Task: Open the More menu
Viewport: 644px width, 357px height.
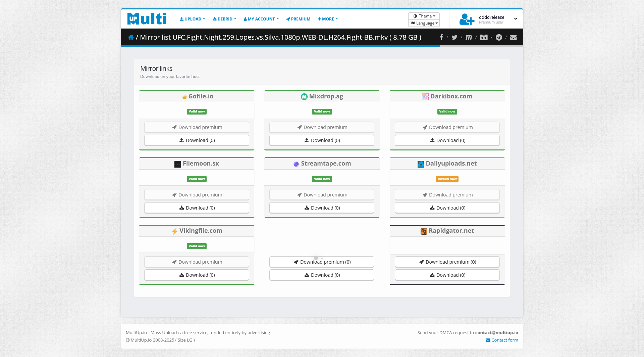Action: [x=328, y=19]
